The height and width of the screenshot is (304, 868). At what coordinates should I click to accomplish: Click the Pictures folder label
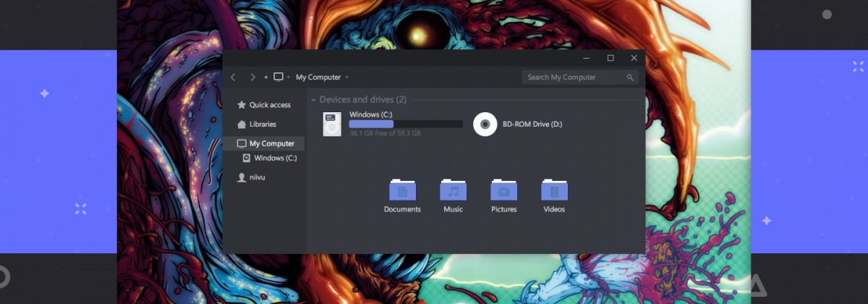pos(503,210)
